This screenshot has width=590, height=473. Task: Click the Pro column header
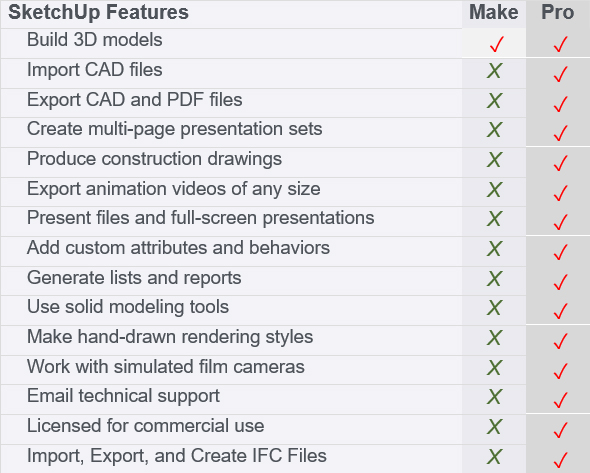click(558, 12)
